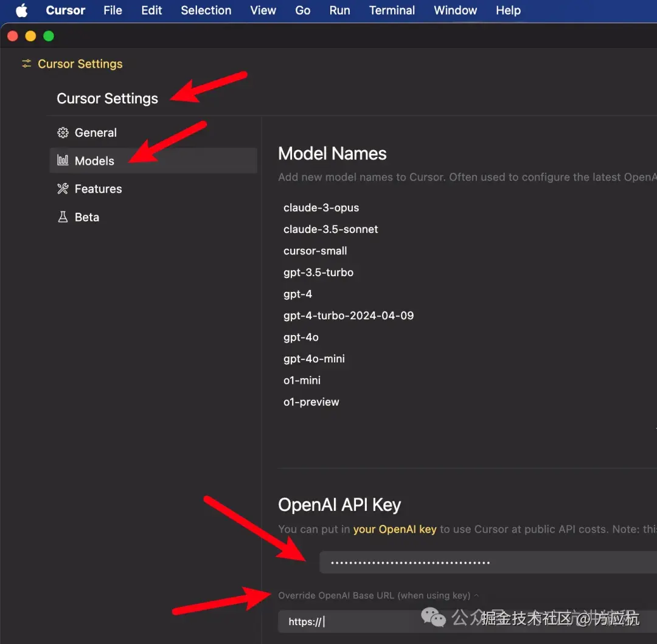Click the green fullscreen window button

click(x=49, y=36)
